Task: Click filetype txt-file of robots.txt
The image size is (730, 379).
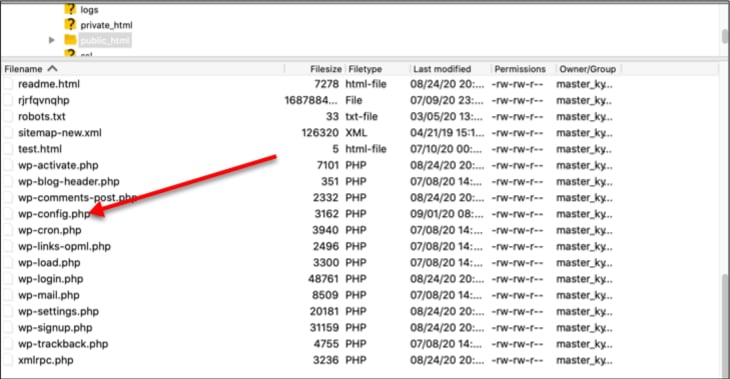Action: 361,116
